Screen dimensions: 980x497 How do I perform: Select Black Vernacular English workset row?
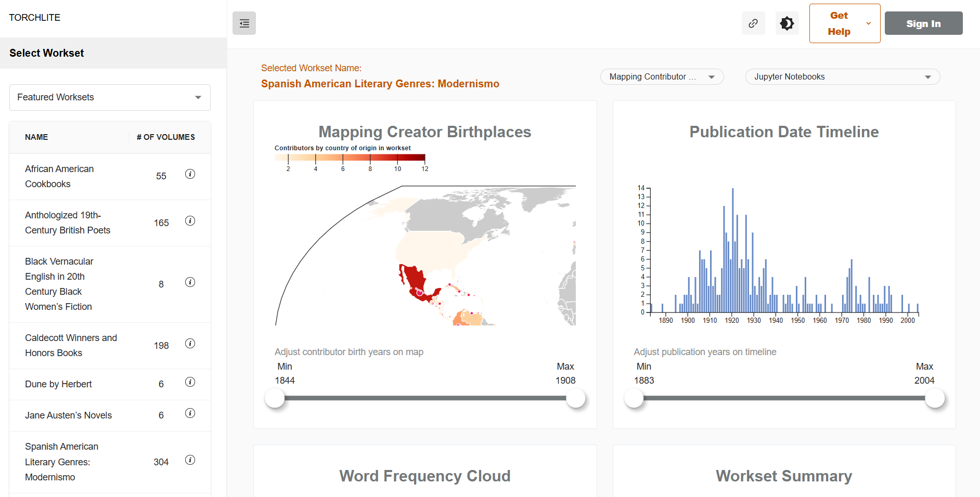pyautogui.click(x=110, y=284)
